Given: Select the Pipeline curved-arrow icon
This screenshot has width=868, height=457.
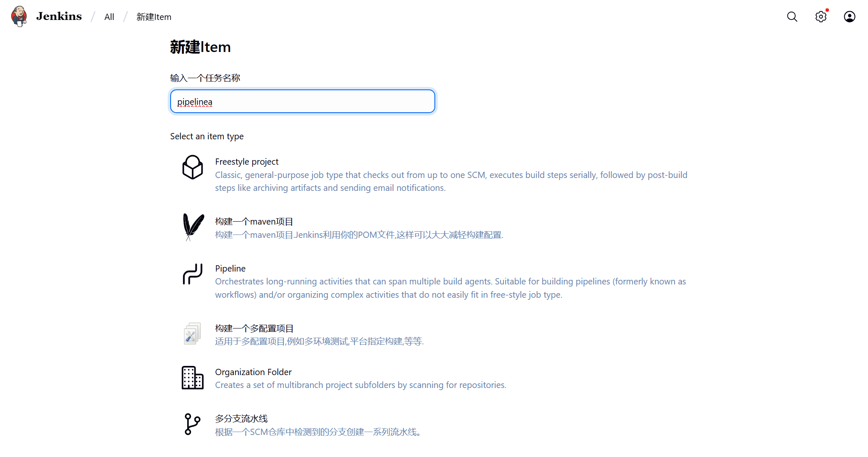Looking at the screenshot, I should 192,274.
